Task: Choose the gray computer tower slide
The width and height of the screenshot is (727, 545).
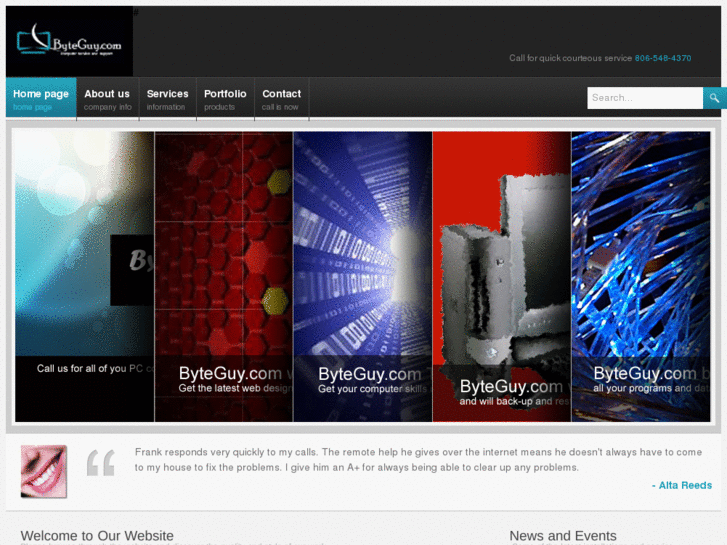Action: click(x=502, y=276)
